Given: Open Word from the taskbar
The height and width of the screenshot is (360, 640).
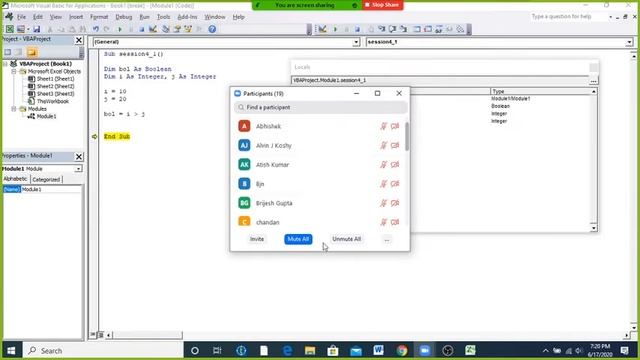Looking at the screenshot, I should [x=378, y=350].
